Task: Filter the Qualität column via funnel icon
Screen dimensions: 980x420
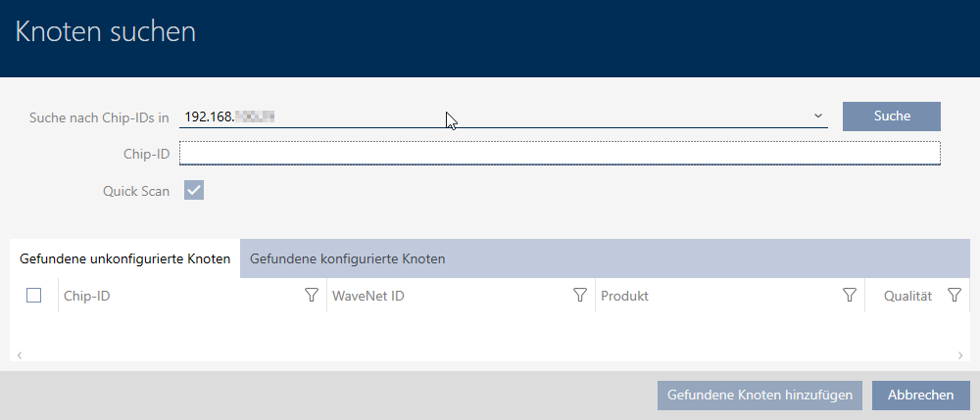Action: [954, 295]
